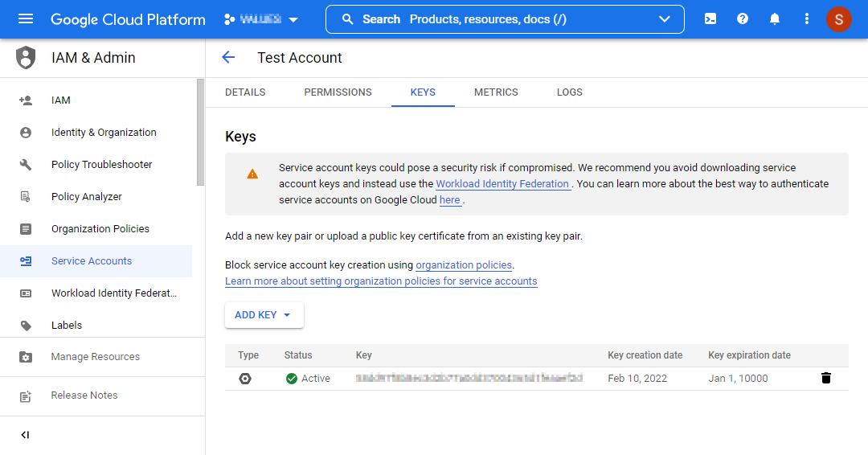Click the Workload Identity Federation card icon
Screen dimensions: 868x455
26,293
